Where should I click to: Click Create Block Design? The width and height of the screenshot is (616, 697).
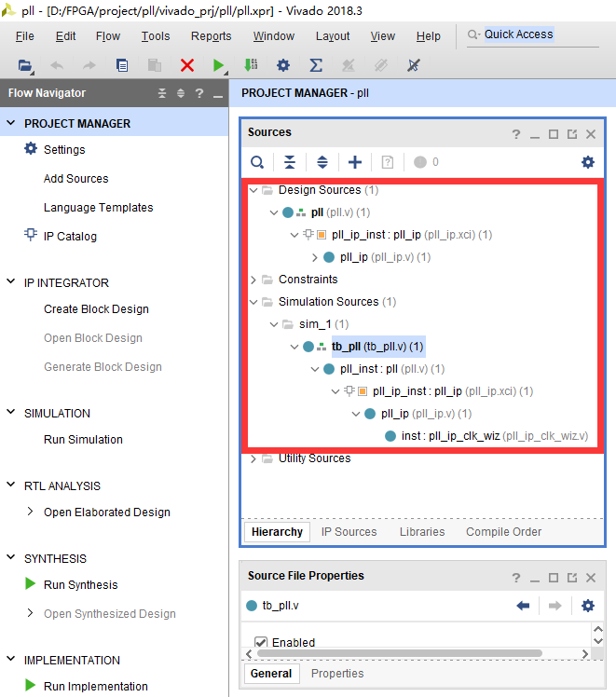pos(96,309)
